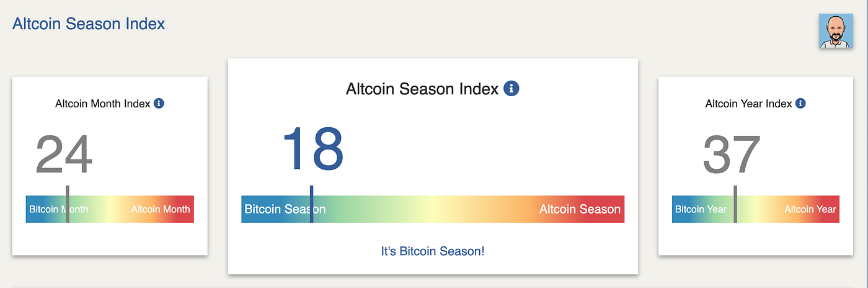Click the Altcoin Season Index page title

pyautogui.click(x=89, y=24)
